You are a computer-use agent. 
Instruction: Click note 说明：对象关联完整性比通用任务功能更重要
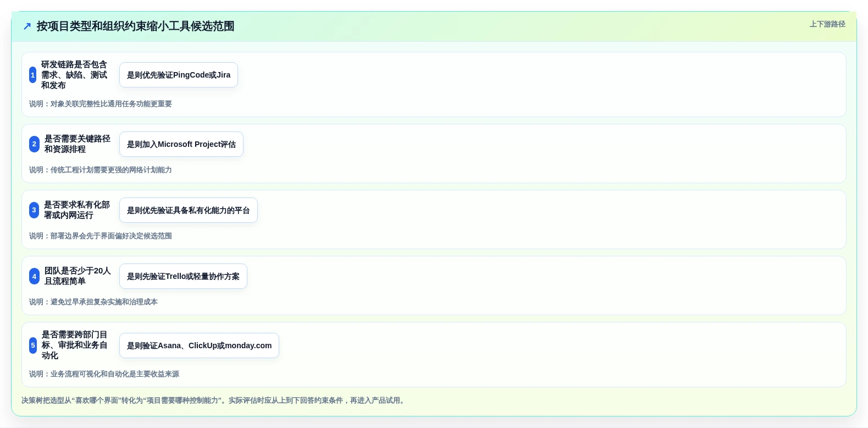tap(101, 104)
